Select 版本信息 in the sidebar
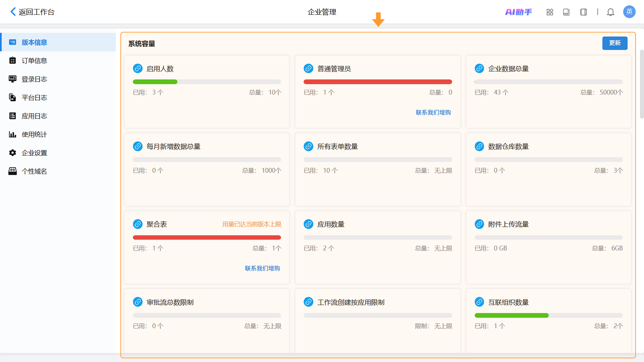 click(x=58, y=42)
